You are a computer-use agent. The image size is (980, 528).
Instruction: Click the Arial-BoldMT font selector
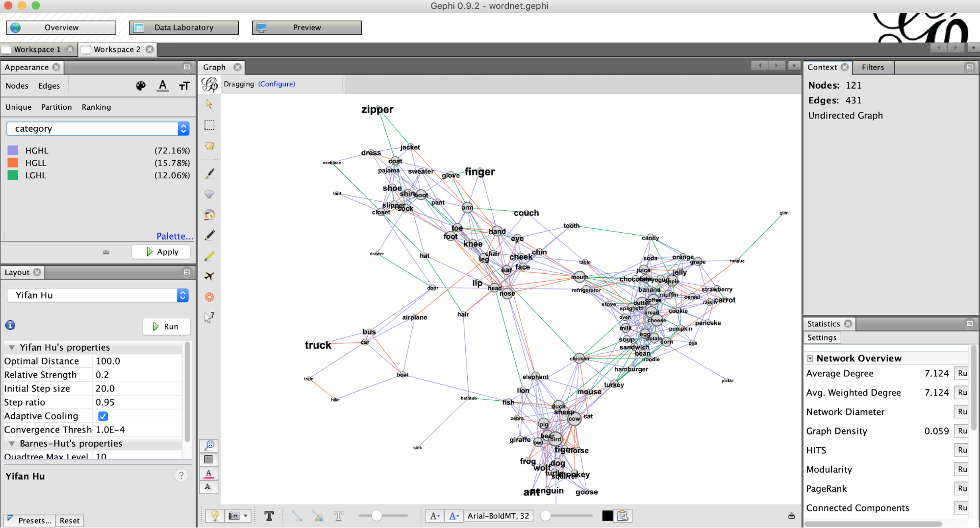pyautogui.click(x=498, y=516)
